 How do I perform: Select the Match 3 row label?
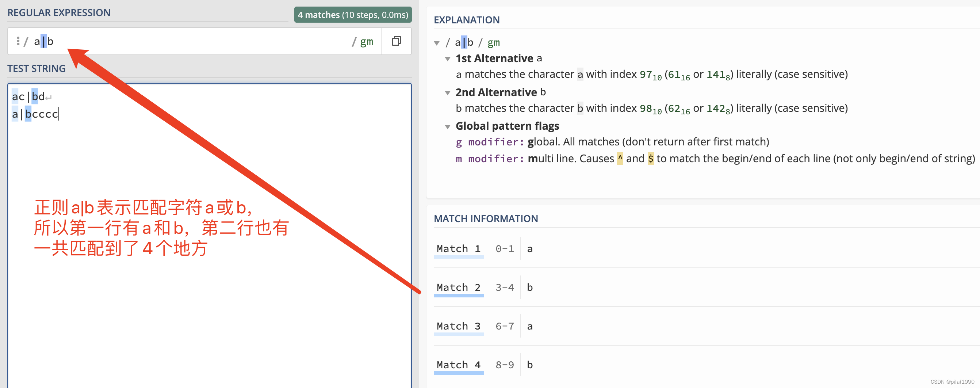[459, 327]
